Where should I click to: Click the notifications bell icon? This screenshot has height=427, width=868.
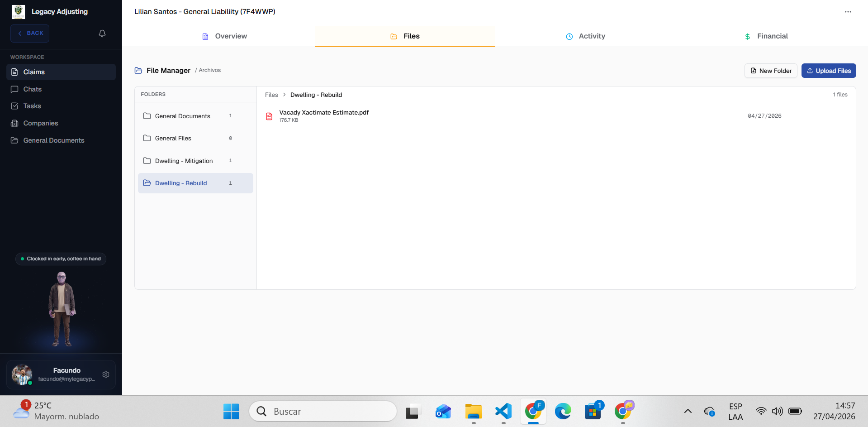pos(102,34)
